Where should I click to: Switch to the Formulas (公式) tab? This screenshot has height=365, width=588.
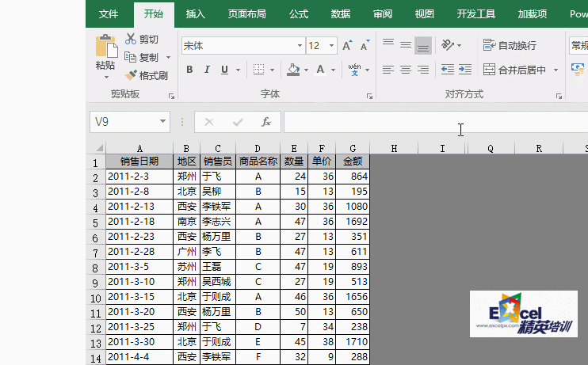click(299, 14)
